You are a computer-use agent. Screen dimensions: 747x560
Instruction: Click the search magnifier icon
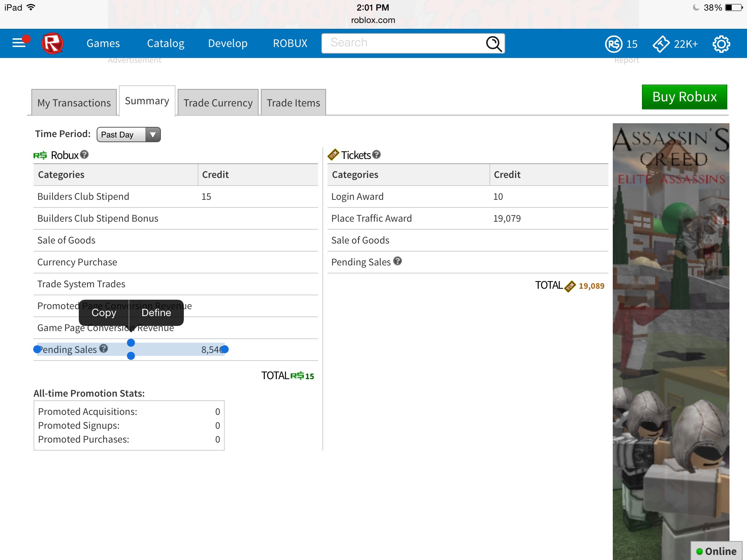coord(494,43)
